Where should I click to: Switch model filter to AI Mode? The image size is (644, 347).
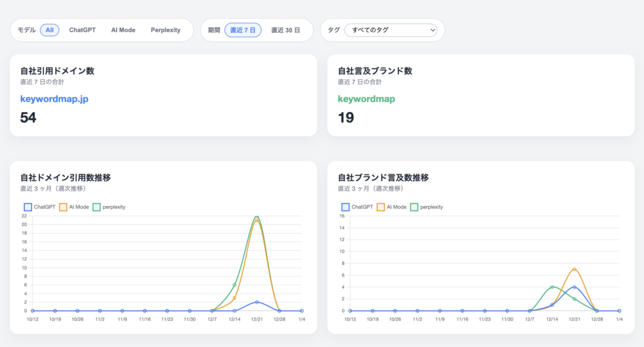(123, 30)
